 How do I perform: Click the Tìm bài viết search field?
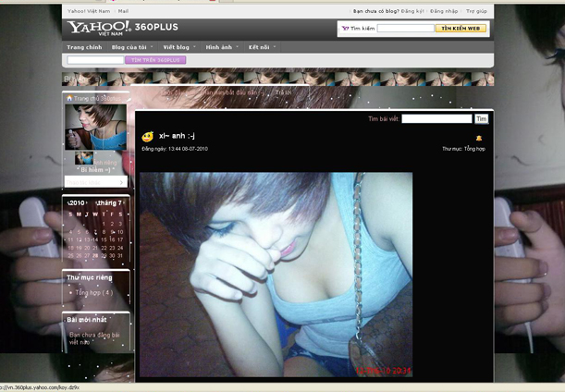436,119
